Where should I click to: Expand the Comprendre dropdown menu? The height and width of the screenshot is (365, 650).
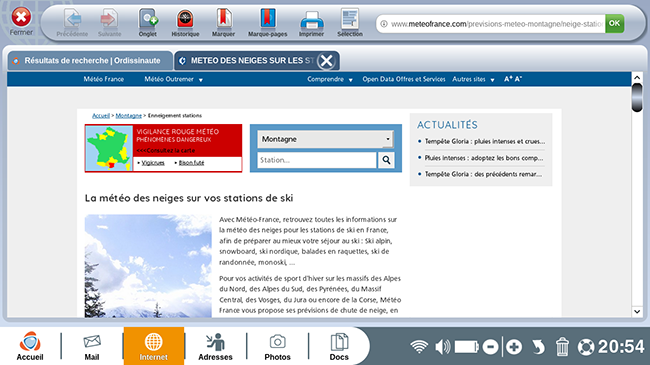click(330, 79)
